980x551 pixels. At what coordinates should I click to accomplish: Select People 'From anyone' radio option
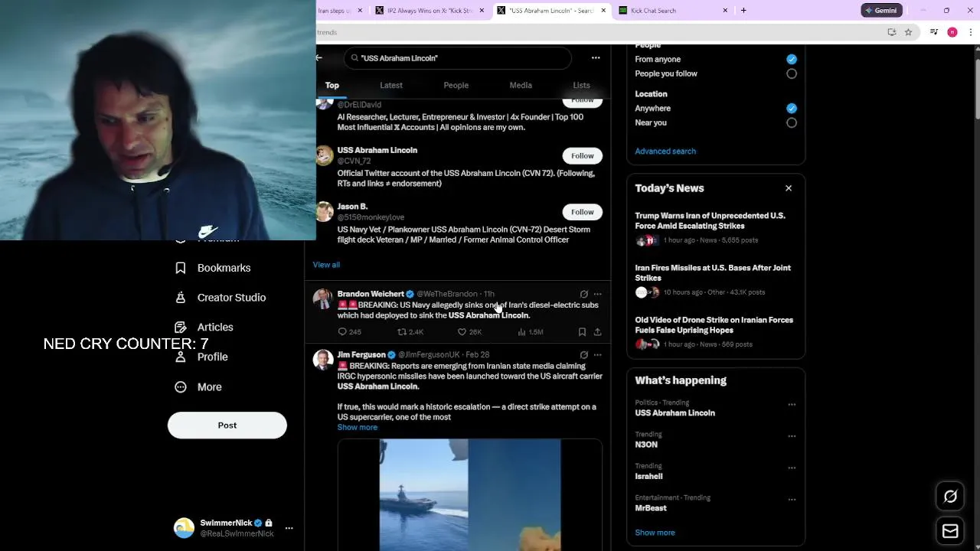click(792, 59)
